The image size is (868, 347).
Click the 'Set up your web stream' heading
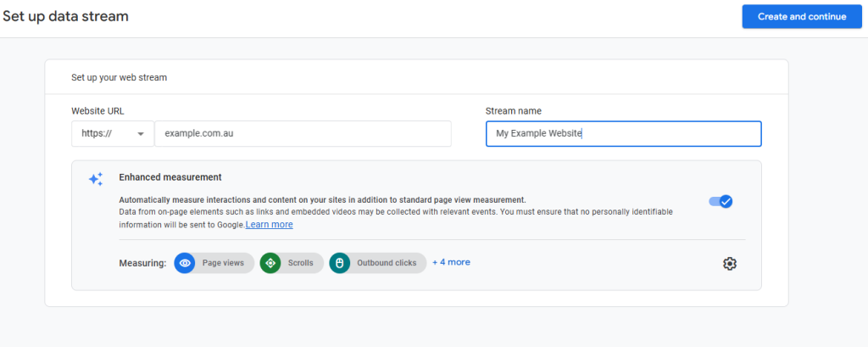pyautogui.click(x=119, y=77)
